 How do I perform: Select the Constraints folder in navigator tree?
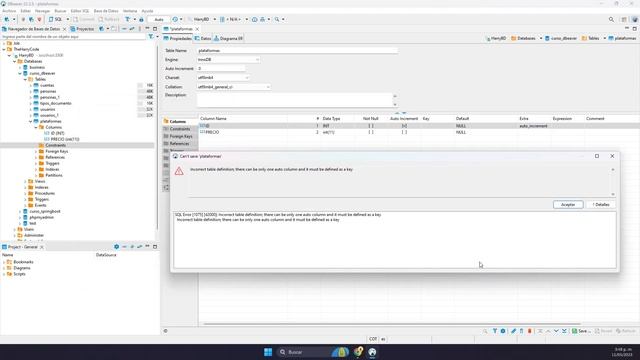tap(55, 145)
